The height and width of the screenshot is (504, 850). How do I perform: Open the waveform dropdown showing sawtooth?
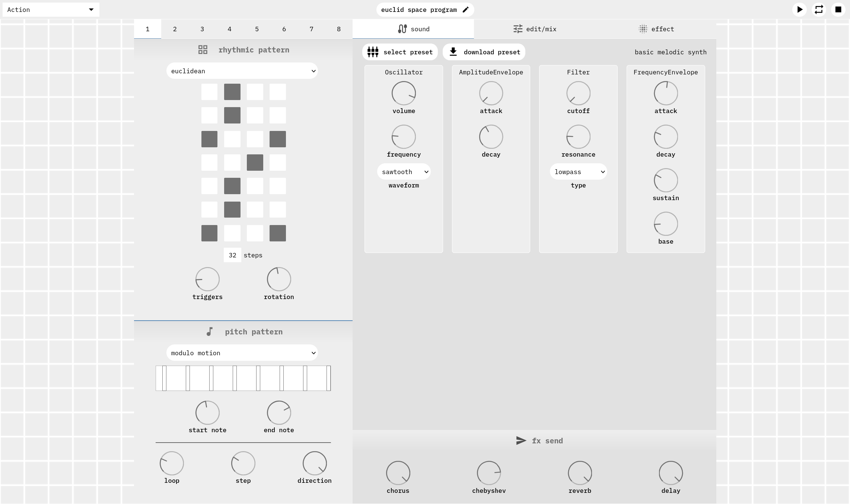[404, 171]
